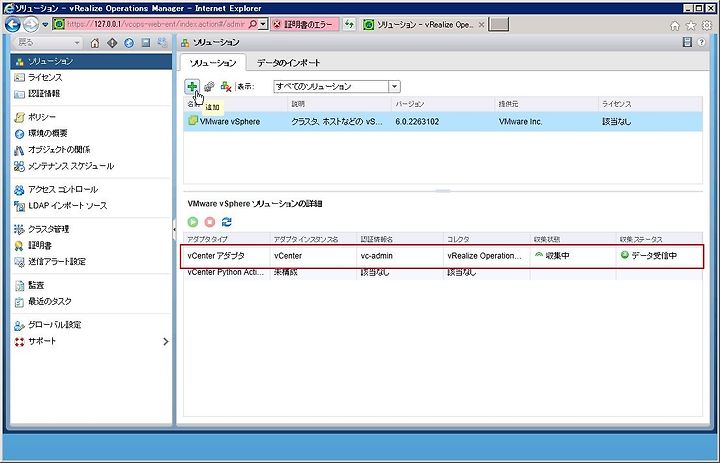This screenshot has width=720, height=463.
Task: Click the blue globe Environment icon in toolbar
Action: click(x=129, y=43)
